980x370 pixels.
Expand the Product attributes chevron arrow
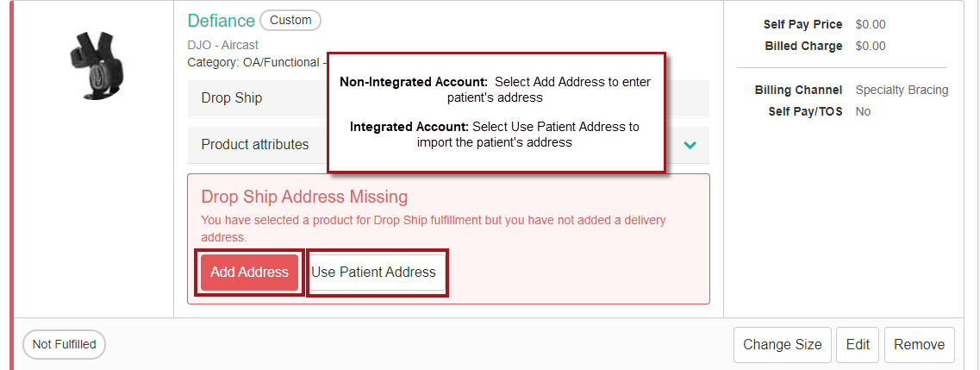pyautogui.click(x=690, y=145)
